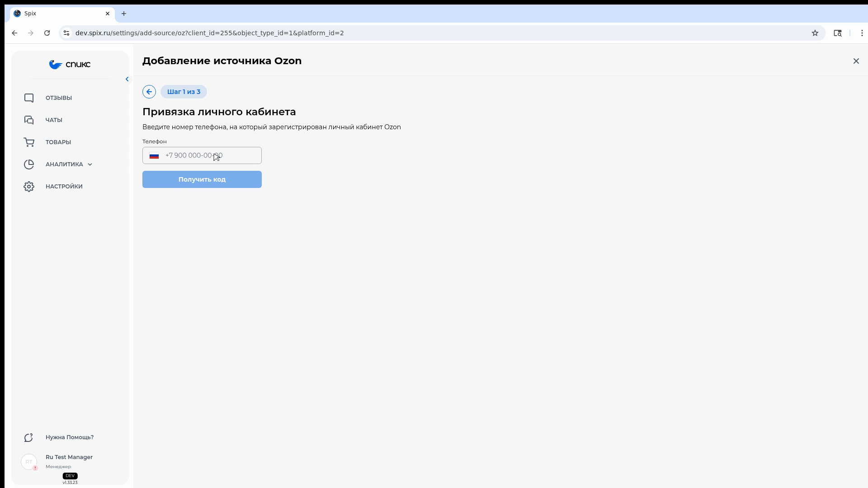Reload the page with the refresh icon
The width and height of the screenshot is (868, 488).
[x=47, y=33]
